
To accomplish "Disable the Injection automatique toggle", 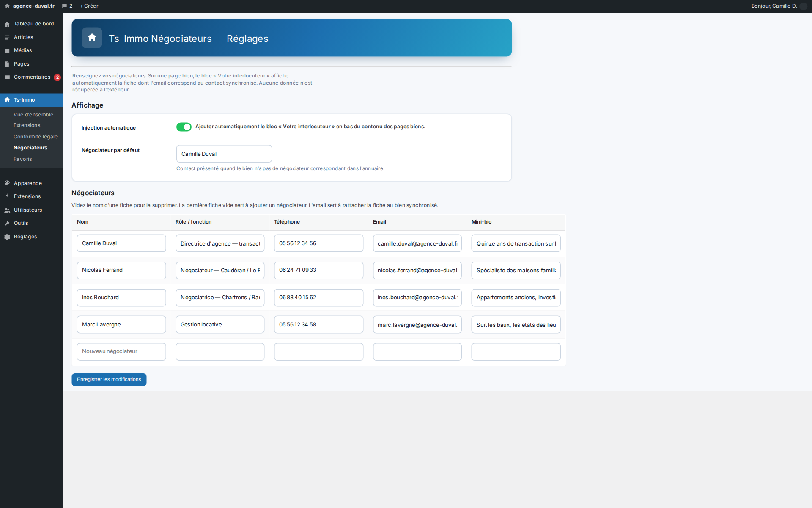I will pyautogui.click(x=184, y=127).
